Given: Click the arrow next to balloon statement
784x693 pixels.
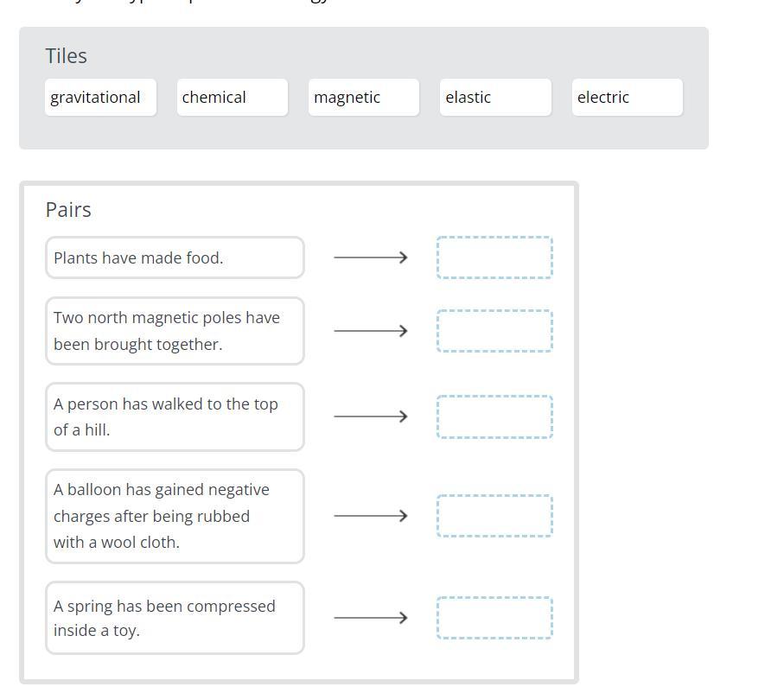Looking at the screenshot, I should pos(371,516).
